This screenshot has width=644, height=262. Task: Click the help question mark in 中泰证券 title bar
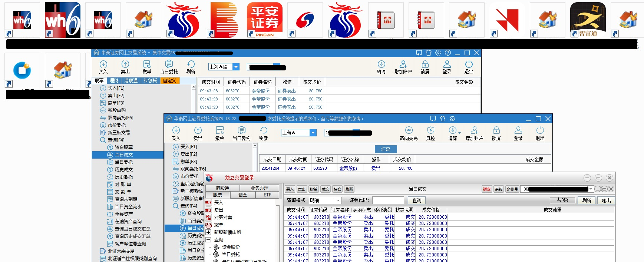pyautogui.click(x=448, y=53)
